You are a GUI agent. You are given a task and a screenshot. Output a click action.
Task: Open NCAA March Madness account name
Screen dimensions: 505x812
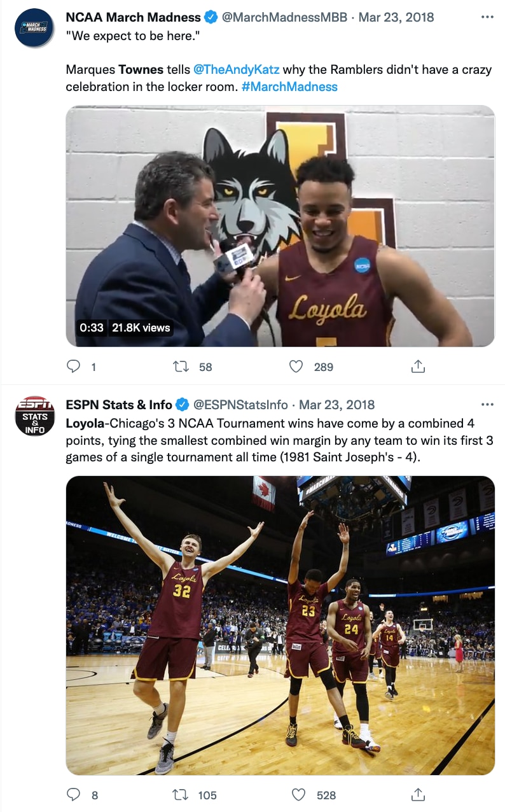[133, 17]
